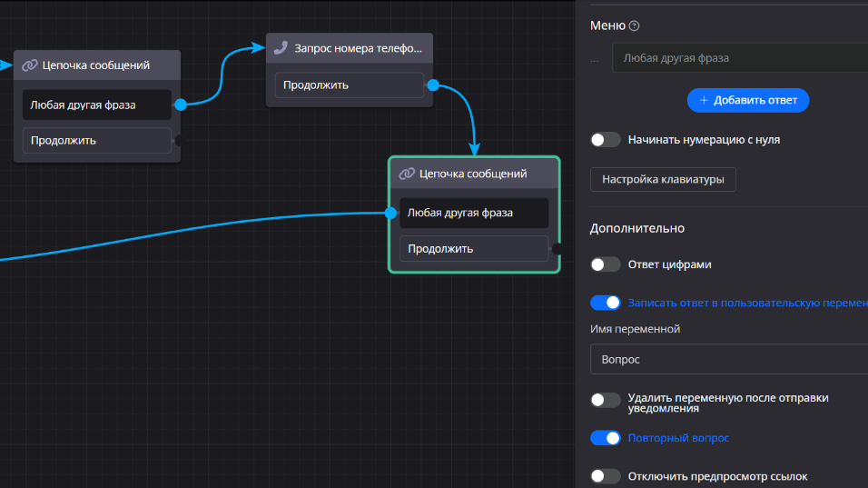This screenshot has height=488, width=868.
Task: Turn on the Ответ цифрами switch
Action: [606, 264]
